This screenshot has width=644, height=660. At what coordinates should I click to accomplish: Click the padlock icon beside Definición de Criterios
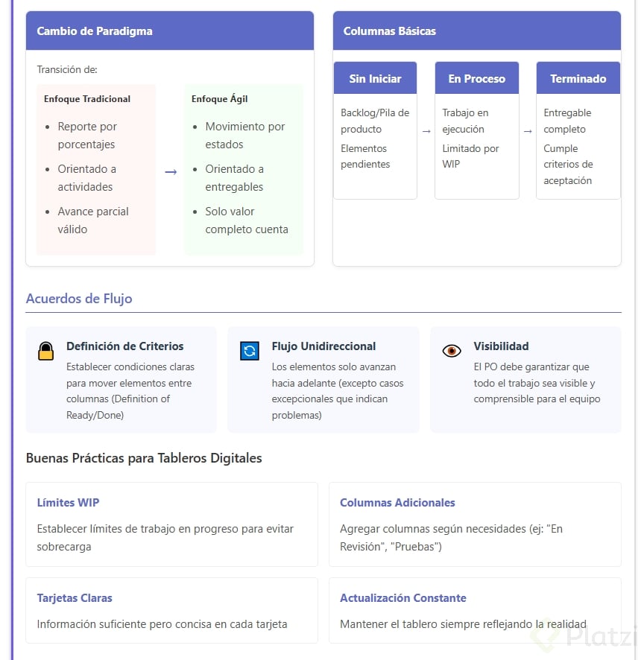click(46, 351)
